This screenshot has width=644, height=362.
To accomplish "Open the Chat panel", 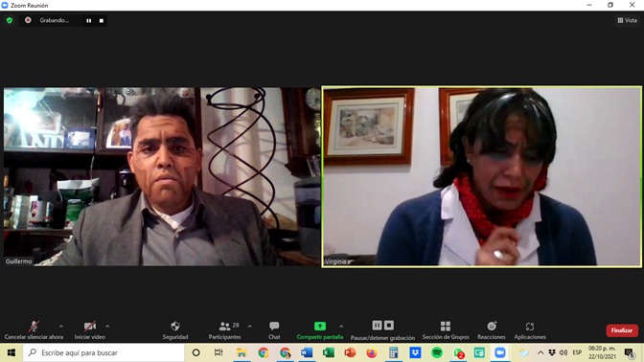I will click(274, 330).
